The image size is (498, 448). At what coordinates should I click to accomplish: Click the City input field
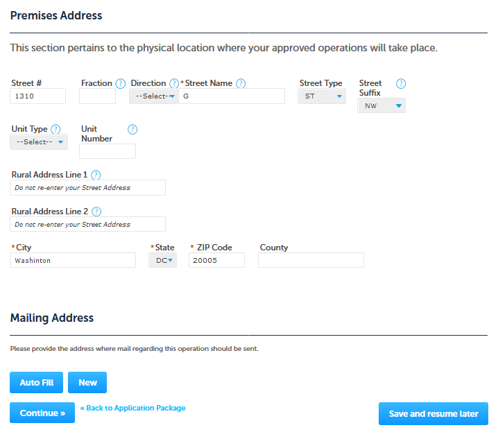(x=73, y=260)
